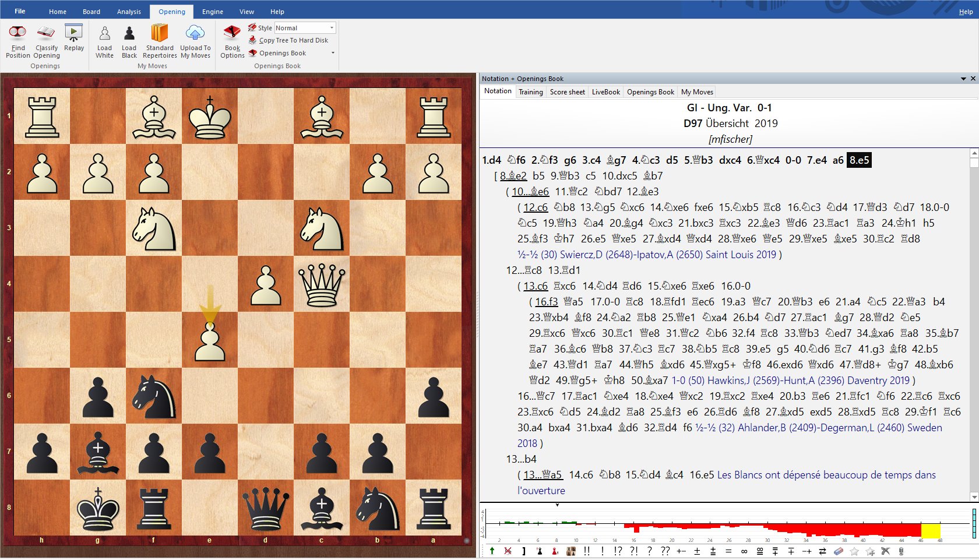Click highlighted move 8.e5 in notation
Screen dimensions: 979x560
tap(859, 160)
